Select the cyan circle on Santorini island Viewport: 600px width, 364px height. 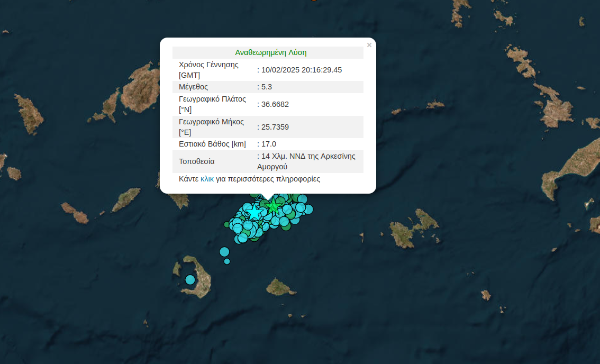pos(190,280)
